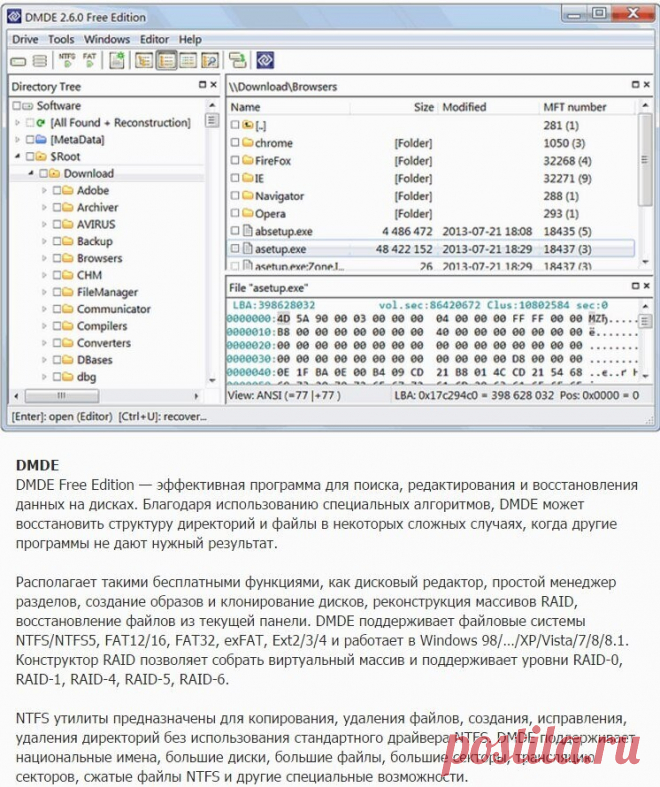Tick the IE folder checkbox
This screenshot has height=787, width=660.
pyautogui.click(x=235, y=178)
